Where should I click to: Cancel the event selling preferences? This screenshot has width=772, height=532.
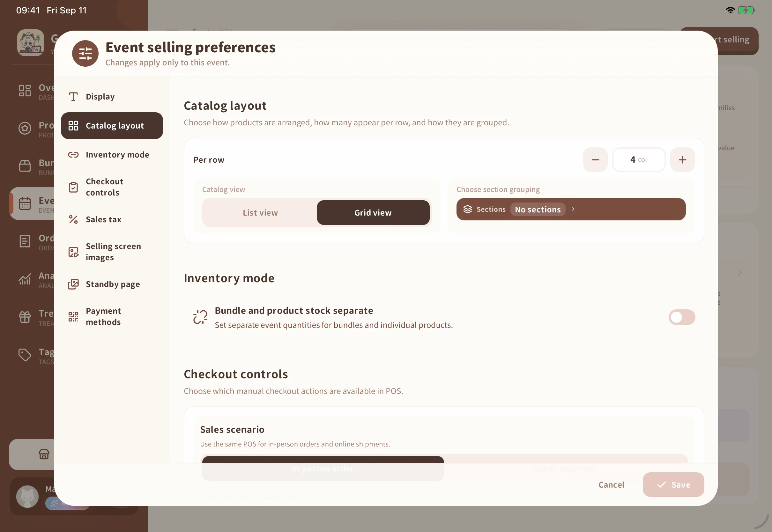611,485
